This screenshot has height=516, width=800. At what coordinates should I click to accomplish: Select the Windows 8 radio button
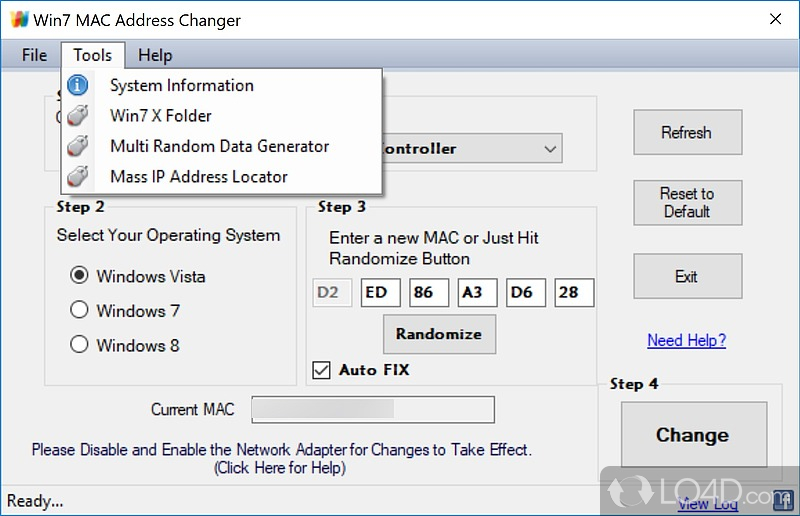click(x=79, y=345)
